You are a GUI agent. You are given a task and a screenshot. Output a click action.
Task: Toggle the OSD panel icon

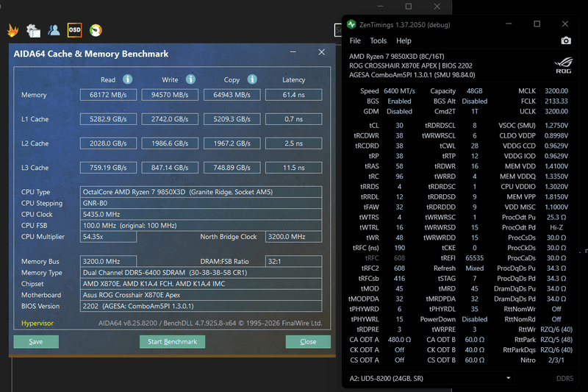[x=75, y=30]
